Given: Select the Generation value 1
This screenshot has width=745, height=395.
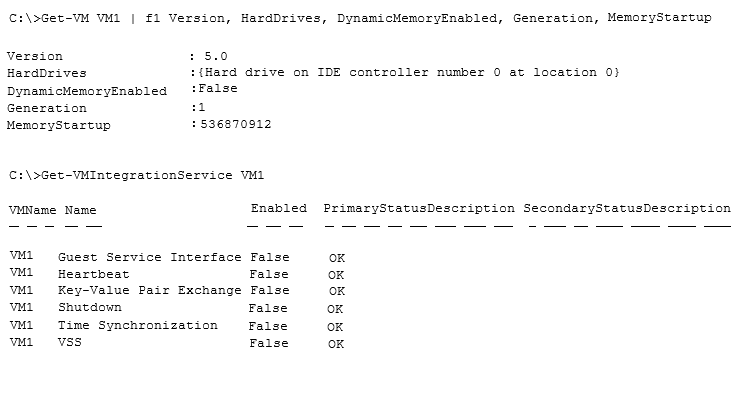Looking at the screenshot, I should pyautogui.click(x=202, y=107).
